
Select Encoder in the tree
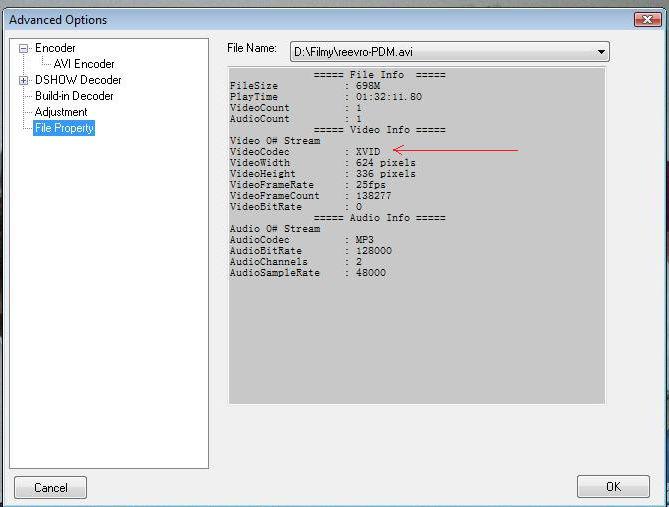pyautogui.click(x=55, y=48)
